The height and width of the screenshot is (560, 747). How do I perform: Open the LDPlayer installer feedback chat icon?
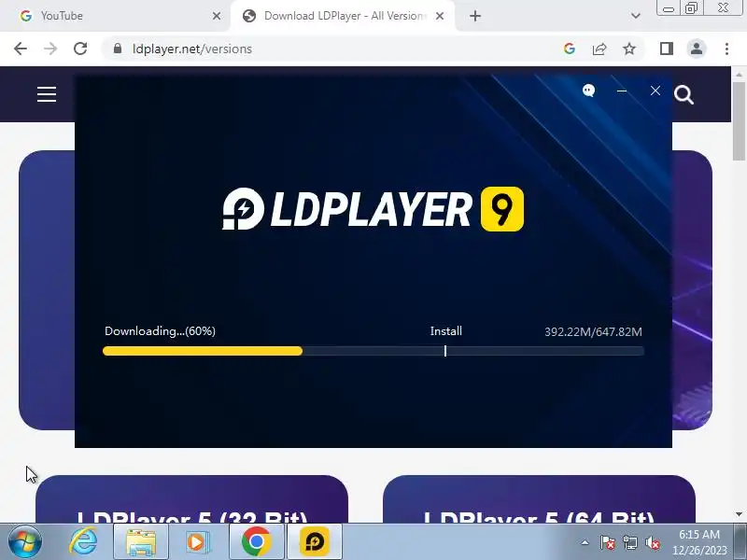(x=589, y=91)
